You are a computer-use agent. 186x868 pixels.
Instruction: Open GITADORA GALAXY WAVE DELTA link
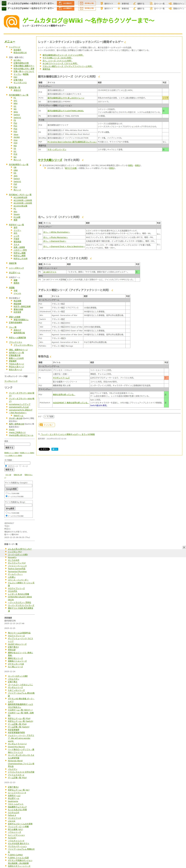pos(20,598)
